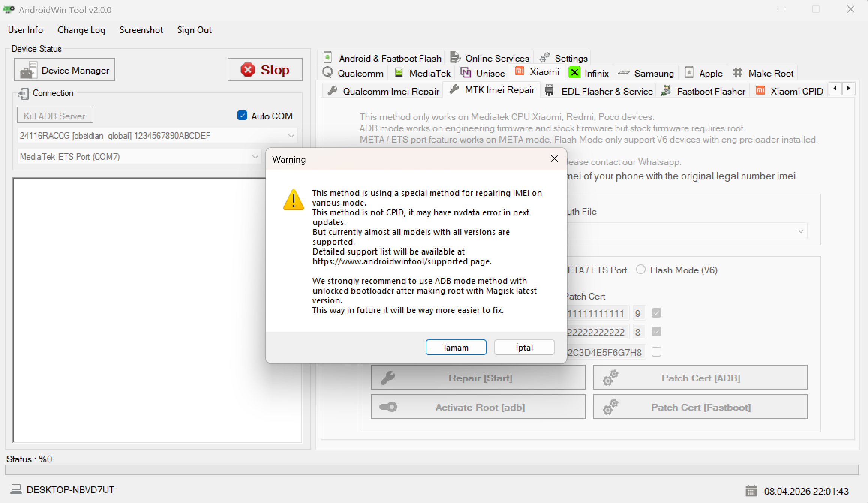This screenshot has height=503, width=868.
Task: Click the Make Root icon
Action: (737, 72)
